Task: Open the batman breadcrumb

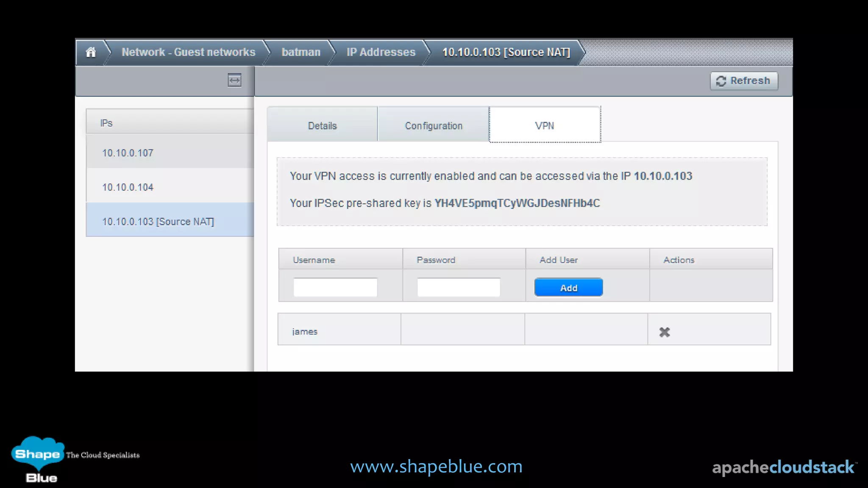Action: (x=301, y=52)
